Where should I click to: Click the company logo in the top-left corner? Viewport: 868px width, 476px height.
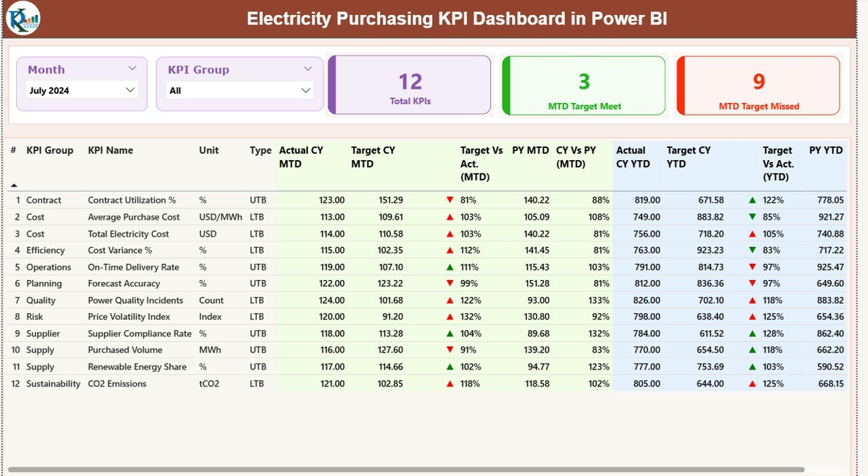[x=23, y=19]
